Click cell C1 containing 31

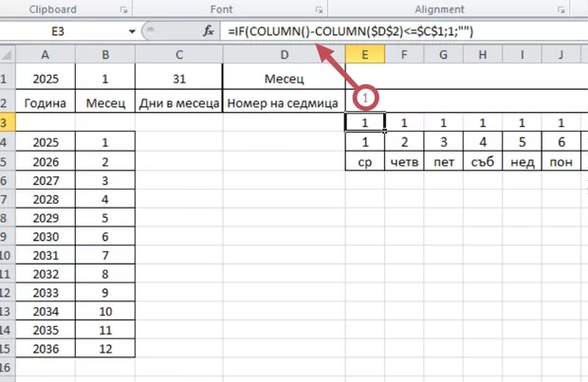coord(179,79)
